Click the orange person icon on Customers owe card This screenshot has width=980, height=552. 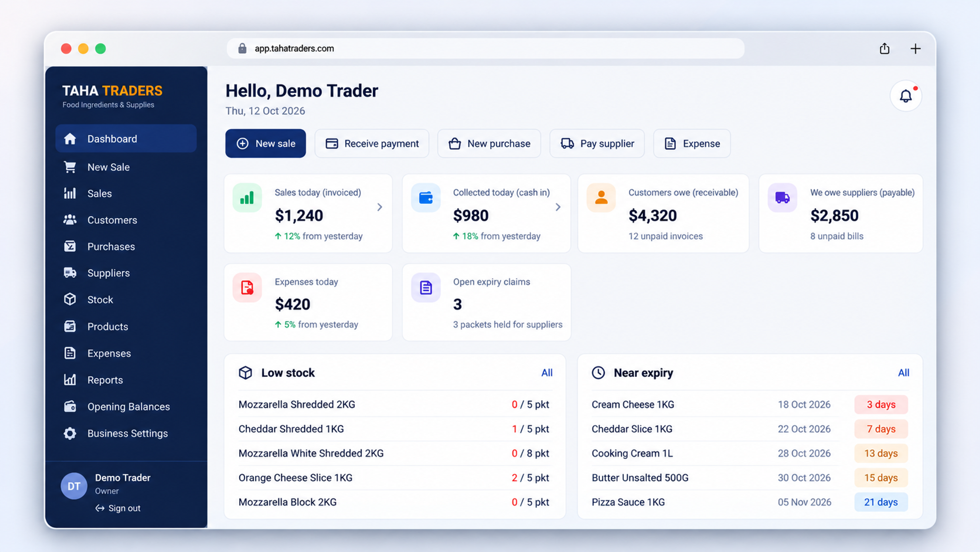coord(601,197)
